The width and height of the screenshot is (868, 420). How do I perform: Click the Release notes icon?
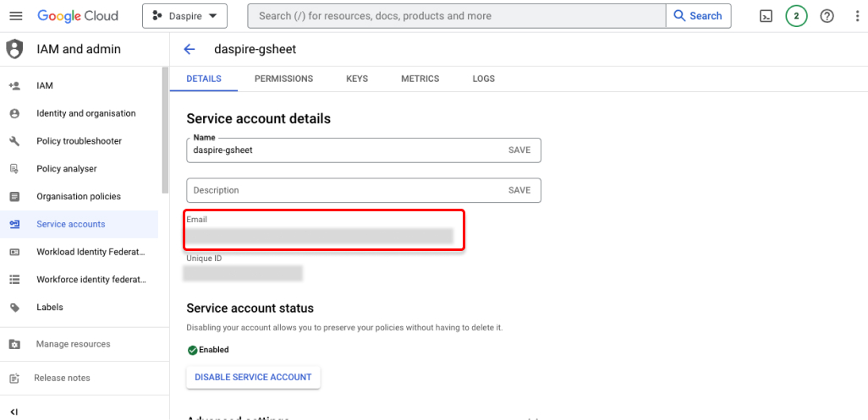tap(15, 379)
